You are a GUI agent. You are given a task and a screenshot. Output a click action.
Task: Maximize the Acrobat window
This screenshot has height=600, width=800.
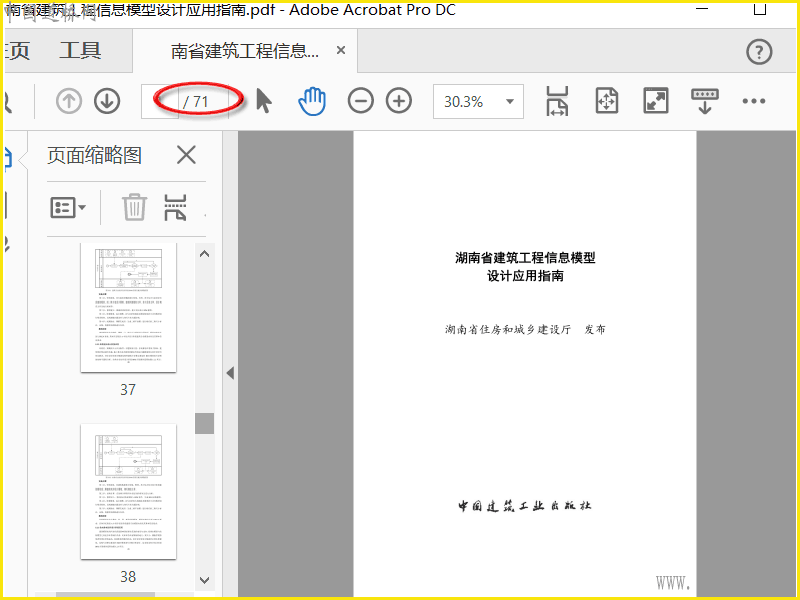click(760, 9)
